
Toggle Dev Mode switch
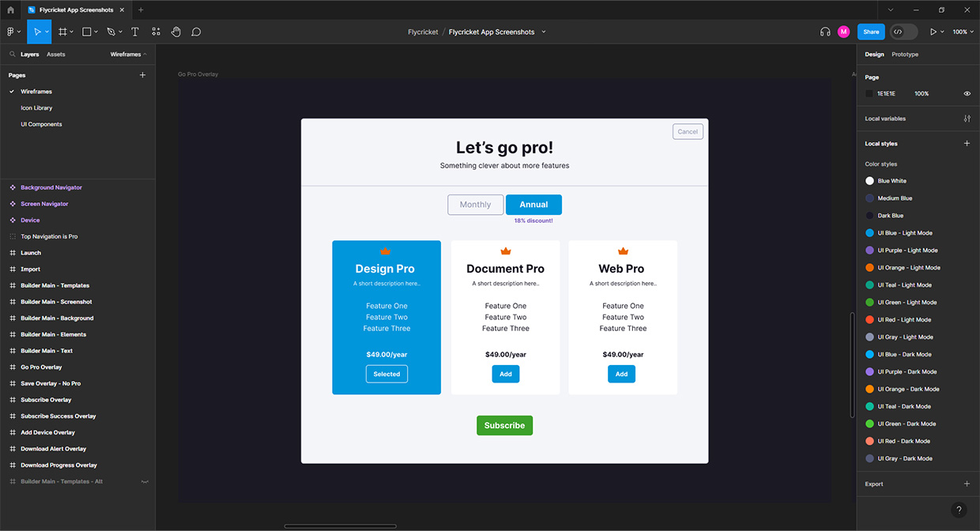pyautogui.click(x=903, y=32)
